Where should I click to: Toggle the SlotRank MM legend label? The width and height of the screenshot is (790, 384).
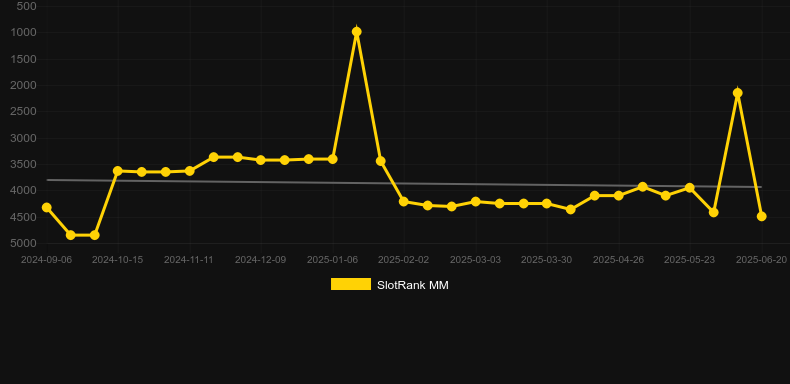tap(413, 285)
